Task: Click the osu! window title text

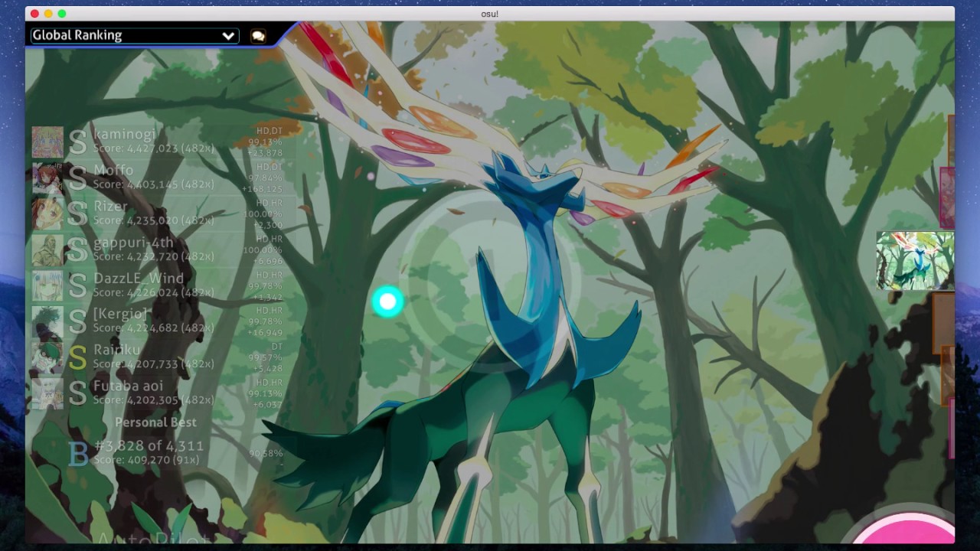Action: click(490, 14)
